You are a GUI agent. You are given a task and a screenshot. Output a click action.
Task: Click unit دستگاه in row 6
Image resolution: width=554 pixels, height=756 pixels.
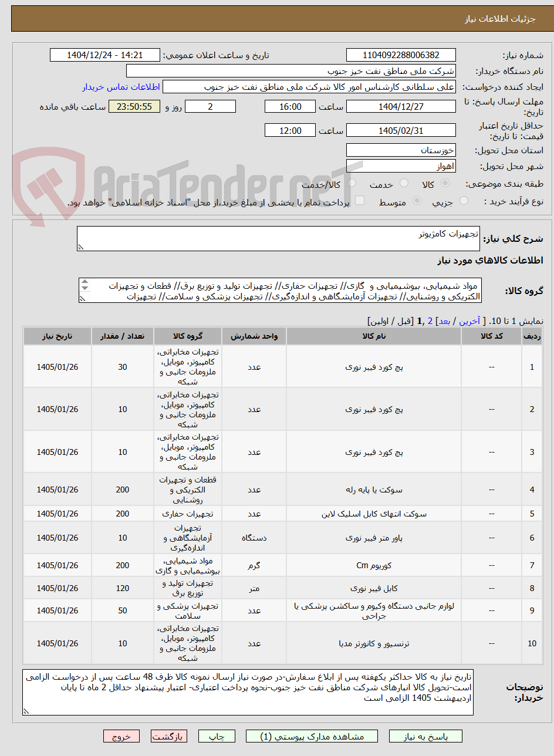254,538
